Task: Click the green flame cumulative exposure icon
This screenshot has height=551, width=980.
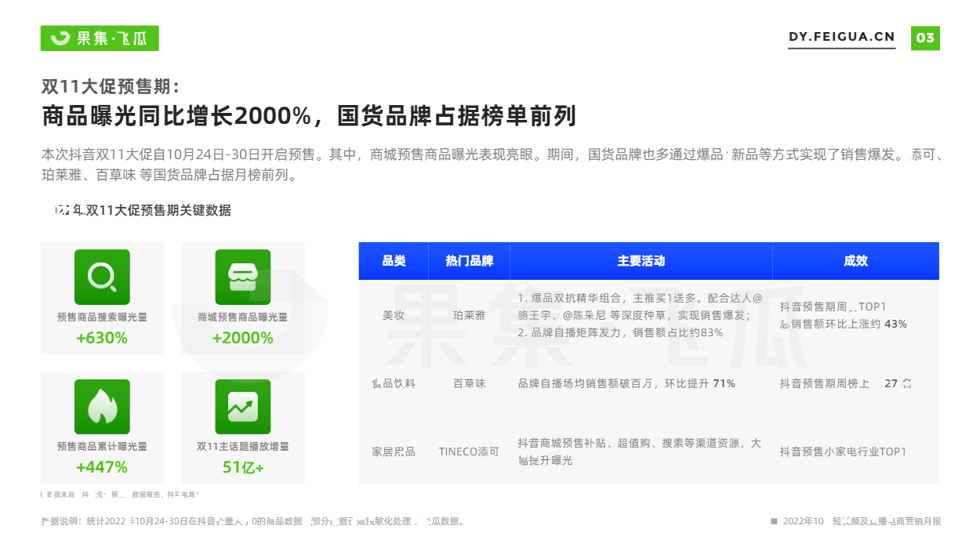Action: (x=102, y=407)
